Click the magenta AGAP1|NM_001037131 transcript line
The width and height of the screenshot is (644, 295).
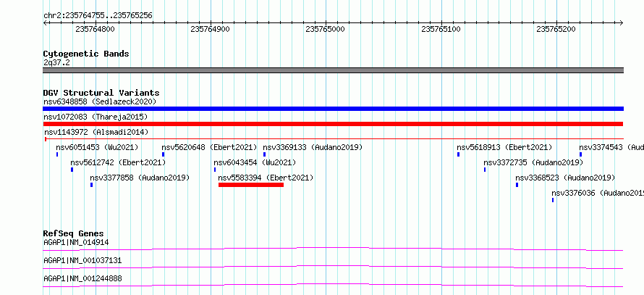coord(333,267)
